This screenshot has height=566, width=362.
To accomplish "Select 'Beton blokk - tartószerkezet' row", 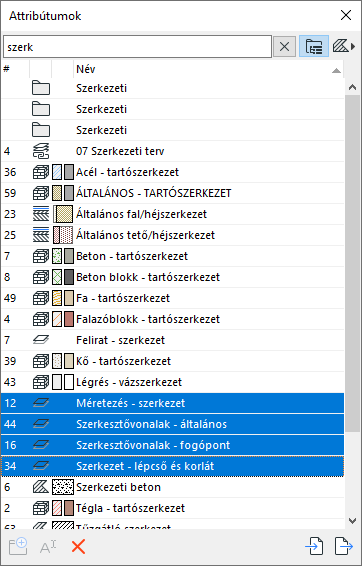I will coord(173,277).
